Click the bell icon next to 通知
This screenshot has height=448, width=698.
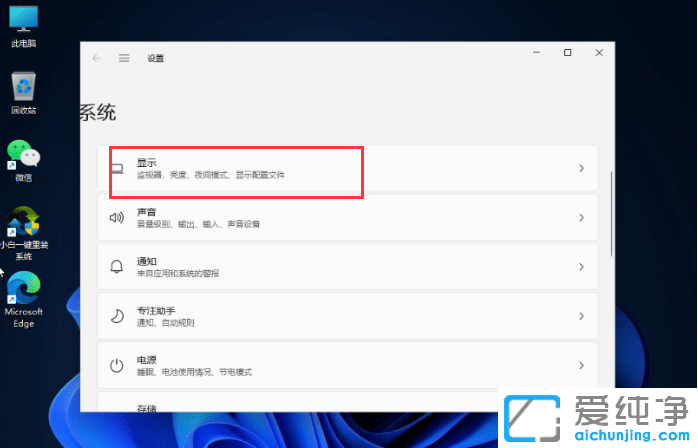[117, 267]
